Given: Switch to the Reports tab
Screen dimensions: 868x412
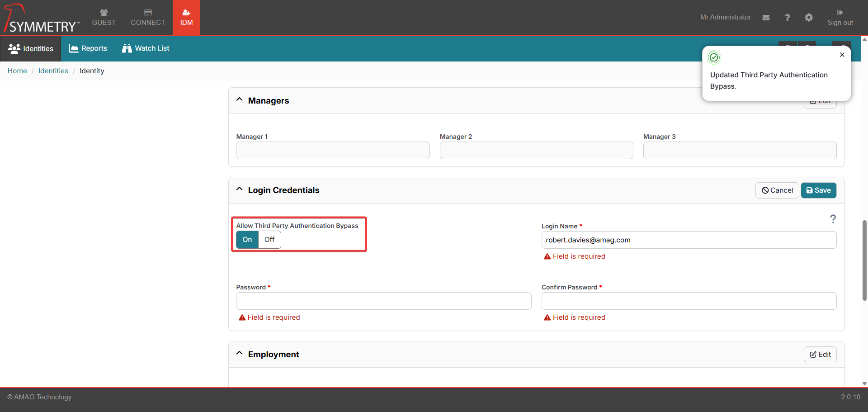Looking at the screenshot, I should coord(88,48).
